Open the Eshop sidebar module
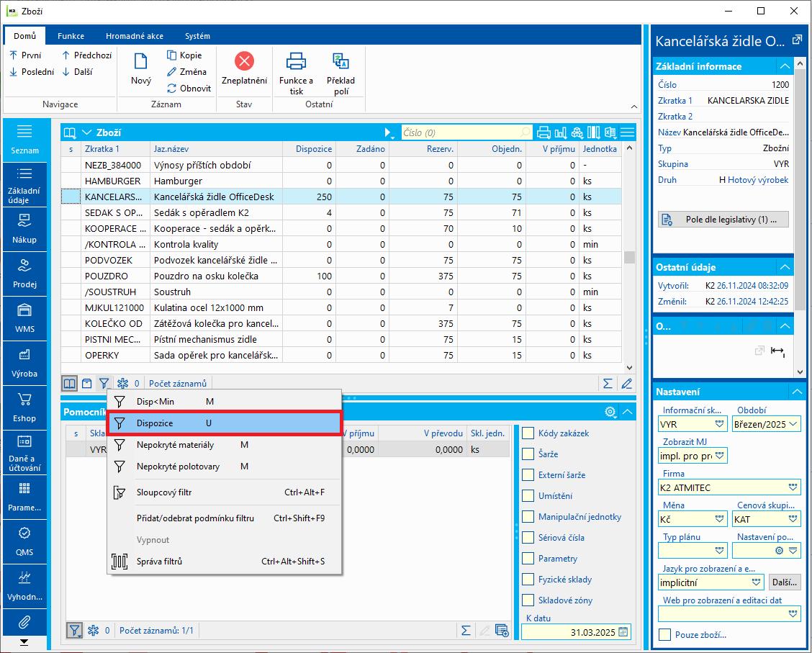Viewport: 812px width, 653px height. point(24,407)
